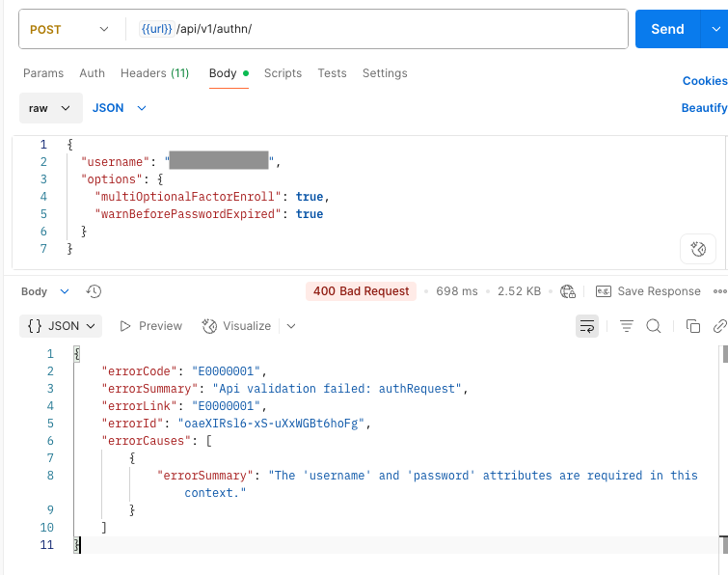Copy the response to clipboard
Image resolution: width=728 pixels, height=575 pixels.
pyautogui.click(x=692, y=326)
